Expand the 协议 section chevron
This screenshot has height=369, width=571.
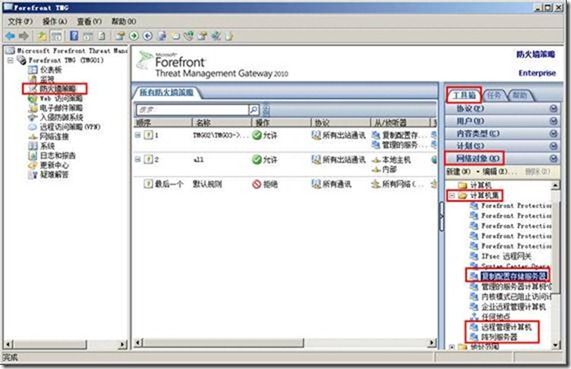[x=553, y=109]
